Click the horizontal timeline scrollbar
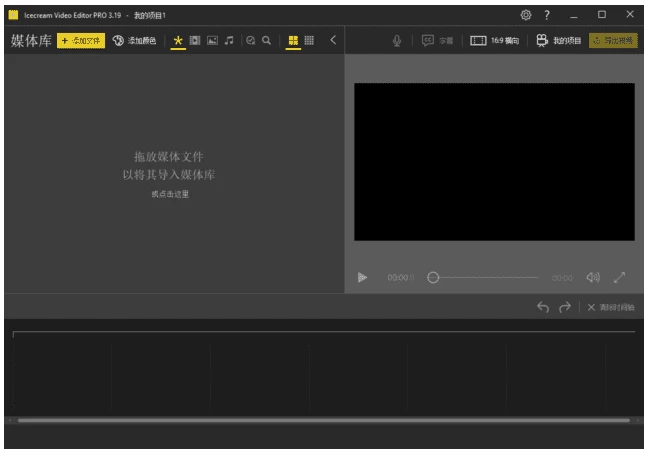647x452 pixels. (320, 420)
